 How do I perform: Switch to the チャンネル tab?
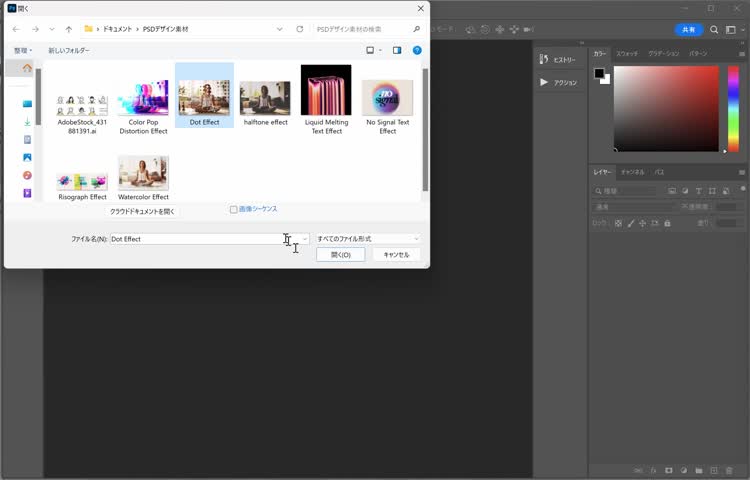[632, 172]
